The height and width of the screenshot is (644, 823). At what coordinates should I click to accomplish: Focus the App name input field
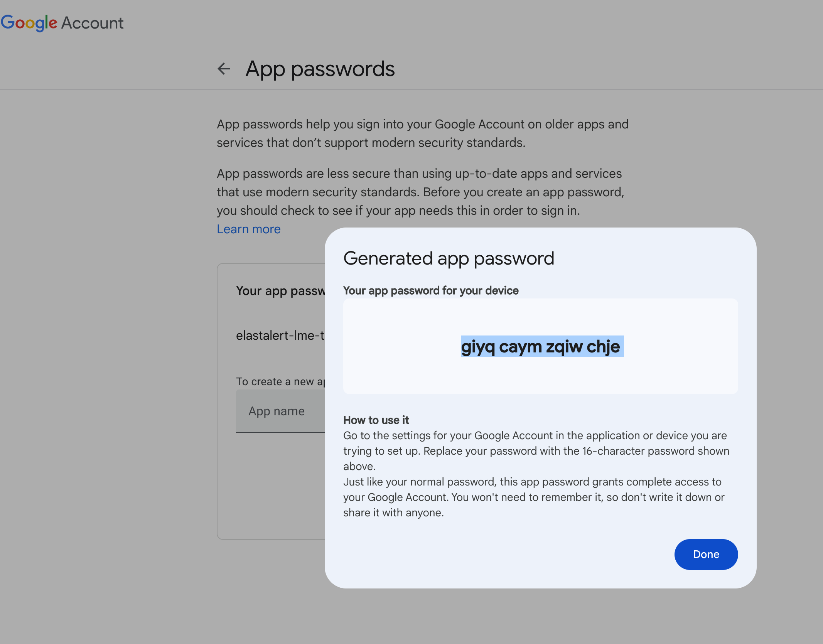(x=280, y=411)
